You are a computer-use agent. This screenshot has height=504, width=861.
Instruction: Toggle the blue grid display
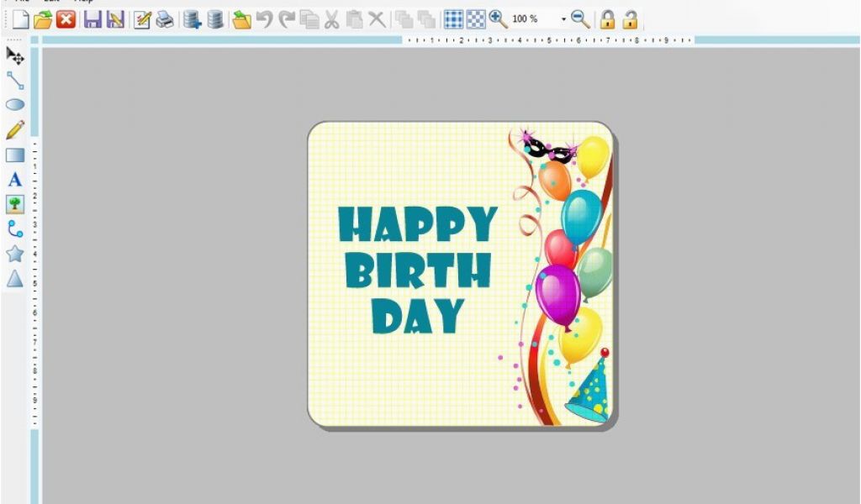point(453,20)
